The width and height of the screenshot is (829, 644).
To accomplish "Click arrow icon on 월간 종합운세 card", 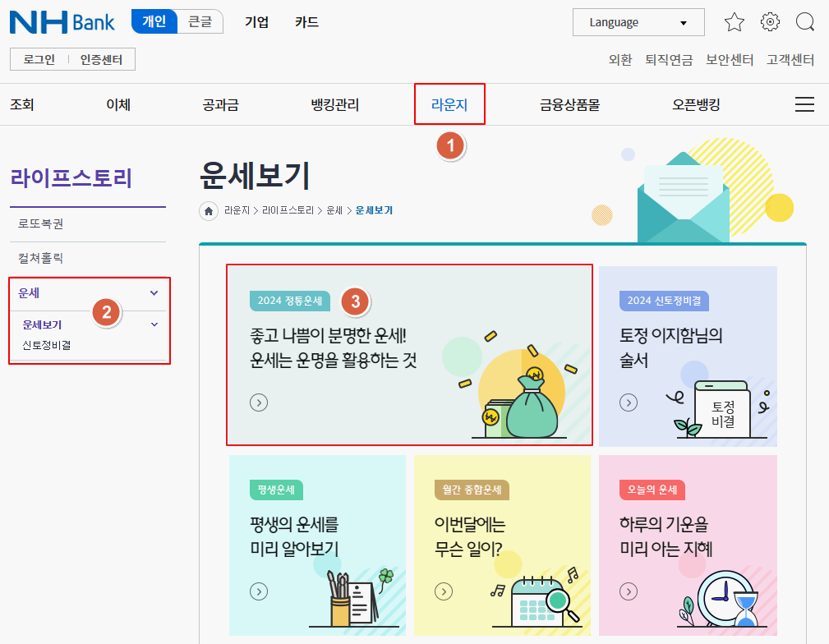I will tap(444, 591).
